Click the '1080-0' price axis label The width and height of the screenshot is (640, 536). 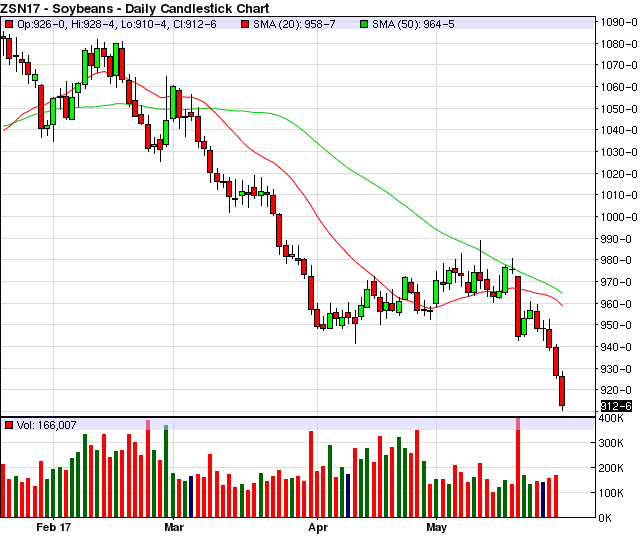619,44
